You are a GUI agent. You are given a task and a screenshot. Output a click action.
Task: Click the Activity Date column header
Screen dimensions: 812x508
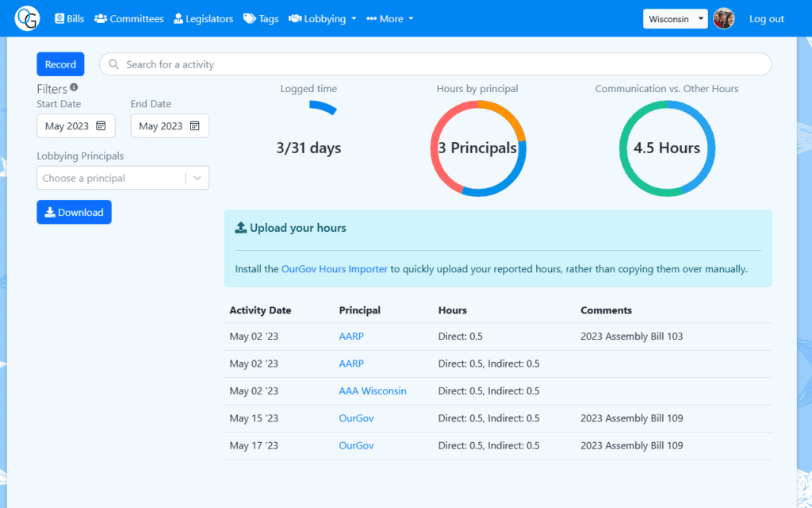[x=260, y=310]
